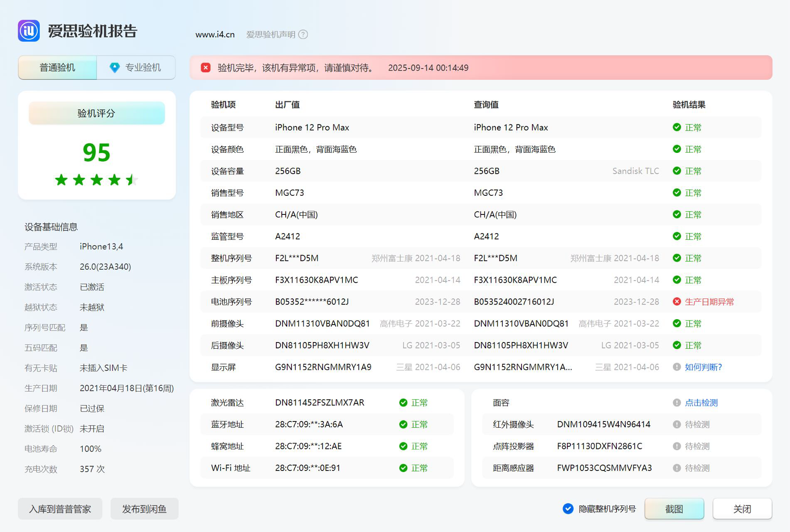Switch to the 普通验机 tab
Screen dimensions: 790x532
tap(57, 67)
